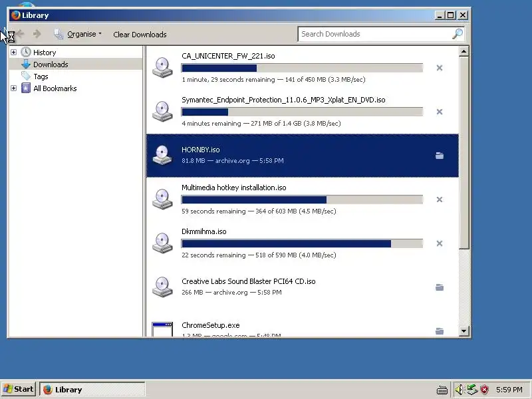Image resolution: width=532 pixels, height=399 pixels.
Task: Click the disc icon of Creative Labs Sound Blaster
Action: 162,287
